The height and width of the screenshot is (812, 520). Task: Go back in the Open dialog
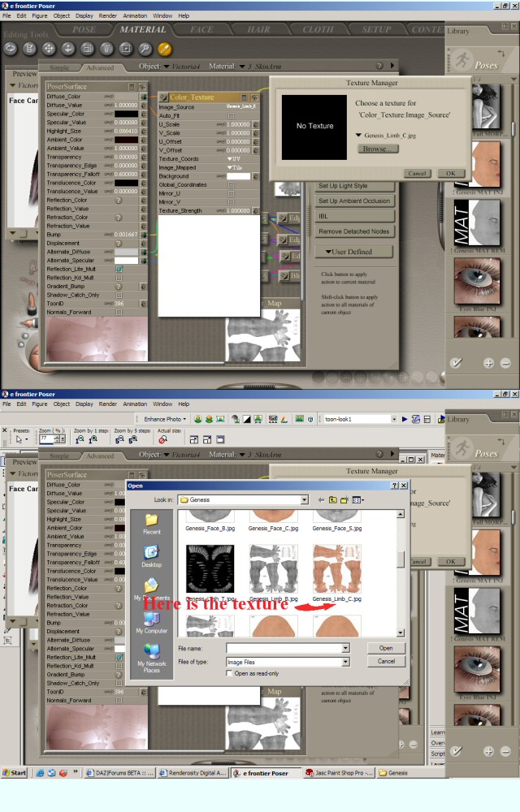pos(322,499)
